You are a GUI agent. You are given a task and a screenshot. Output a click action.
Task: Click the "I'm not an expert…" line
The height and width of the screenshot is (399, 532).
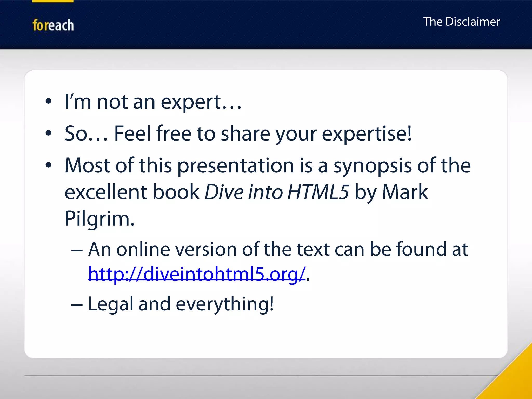153,102
